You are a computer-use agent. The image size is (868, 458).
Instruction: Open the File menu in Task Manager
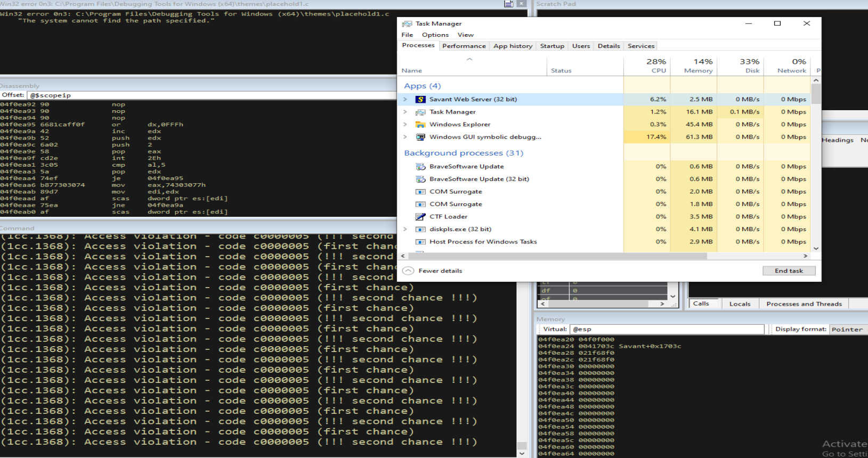pos(407,35)
